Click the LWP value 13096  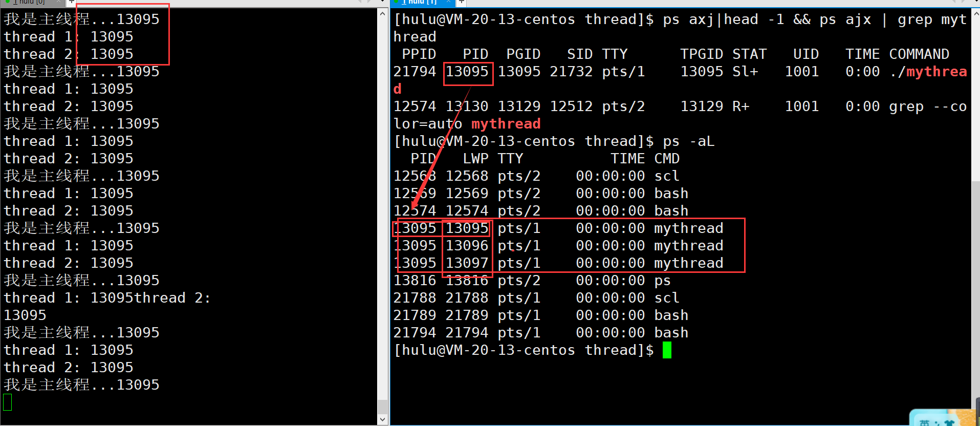tap(467, 246)
